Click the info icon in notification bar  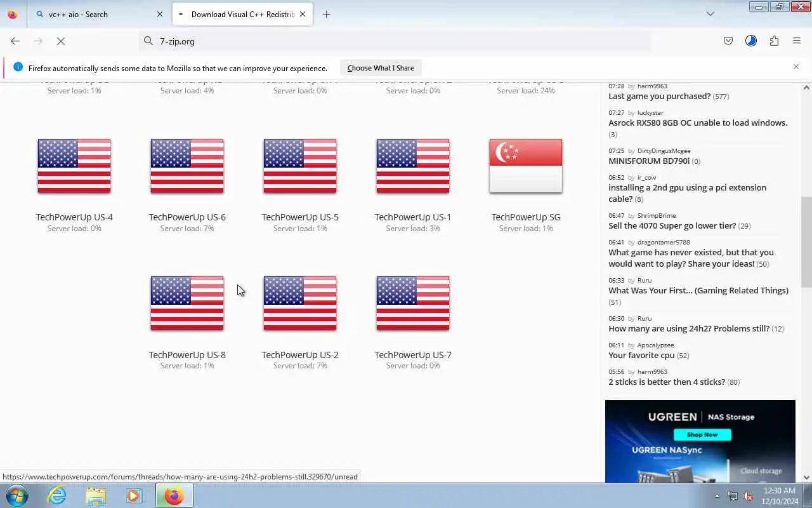pos(18,67)
